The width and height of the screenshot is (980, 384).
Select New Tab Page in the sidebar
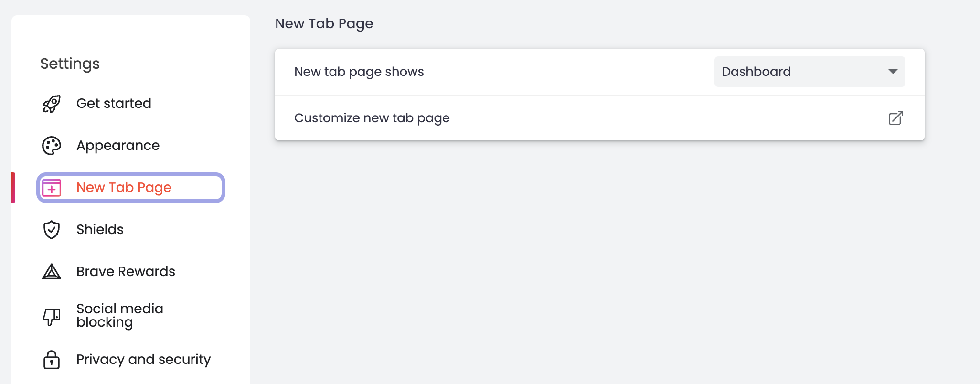tap(124, 188)
